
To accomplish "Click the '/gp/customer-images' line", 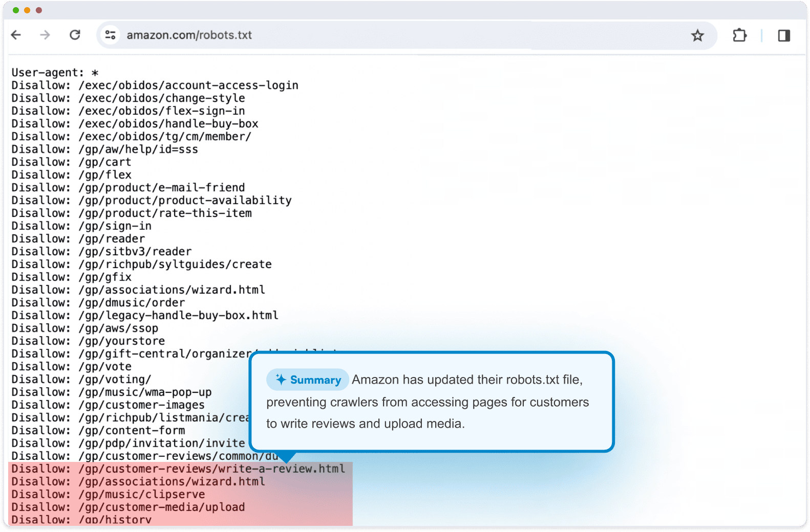I will [109, 405].
